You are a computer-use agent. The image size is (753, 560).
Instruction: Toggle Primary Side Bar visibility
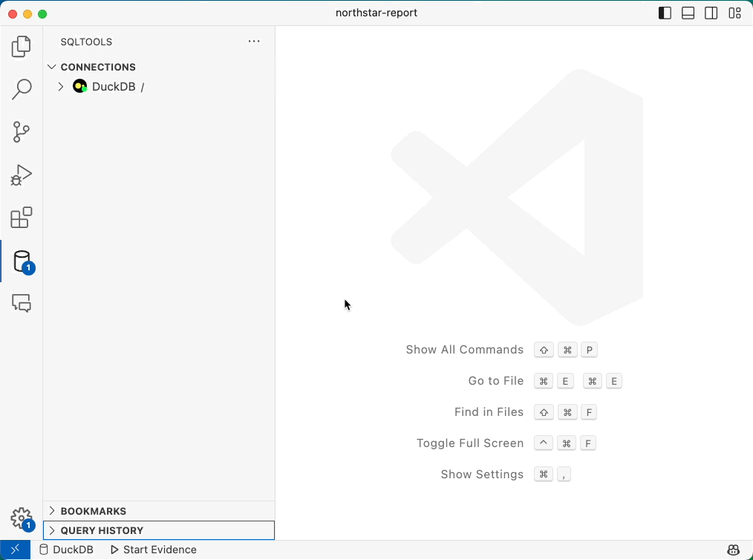tap(665, 13)
